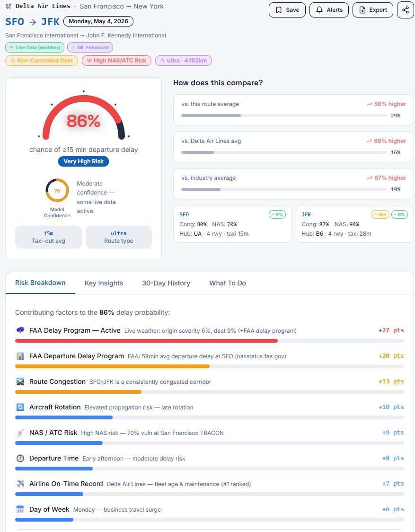
Task: Click the Departure Time clock icon
Action: coord(20,458)
